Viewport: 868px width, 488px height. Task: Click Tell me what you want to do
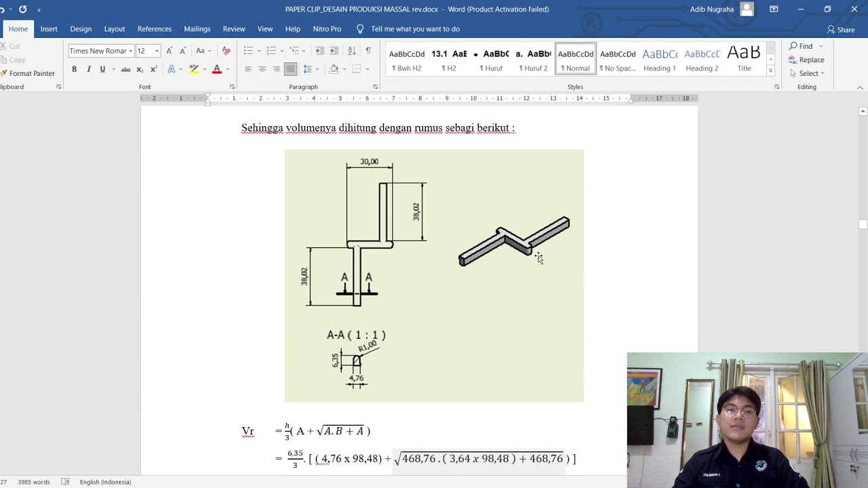415,29
